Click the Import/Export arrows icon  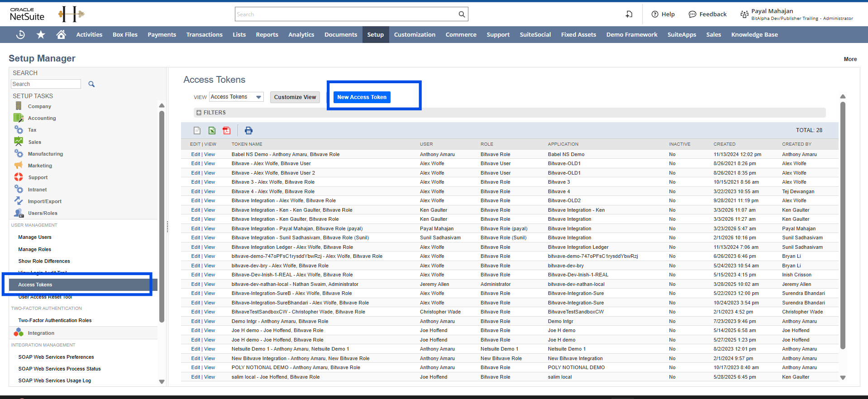point(19,201)
